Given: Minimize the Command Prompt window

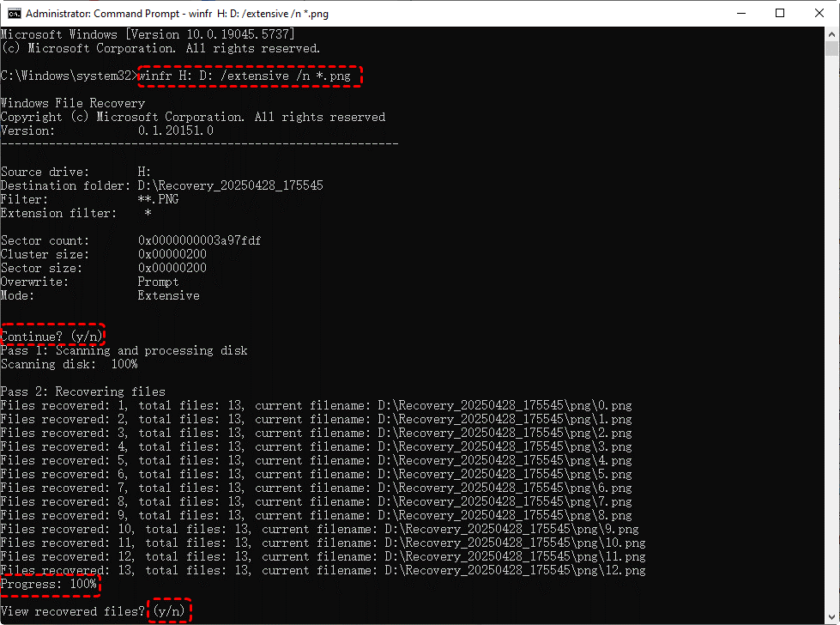Looking at the screenshot, I should (740, 14).
